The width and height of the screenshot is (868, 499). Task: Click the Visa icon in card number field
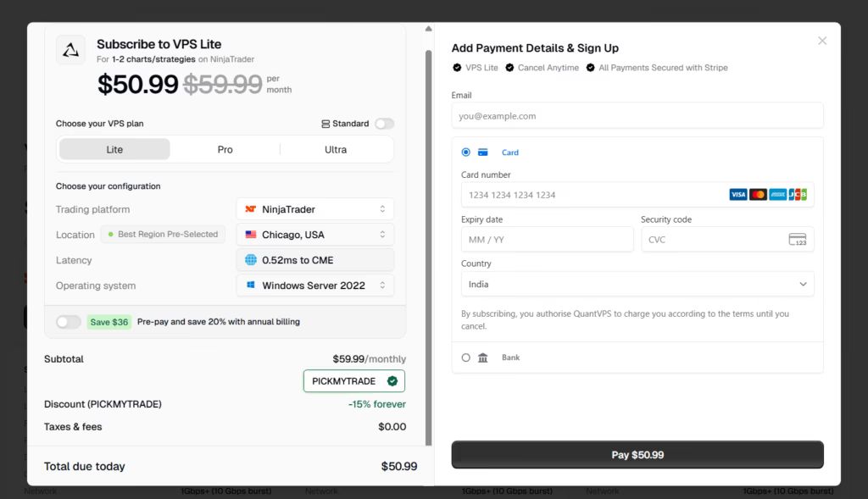(737, 194)
